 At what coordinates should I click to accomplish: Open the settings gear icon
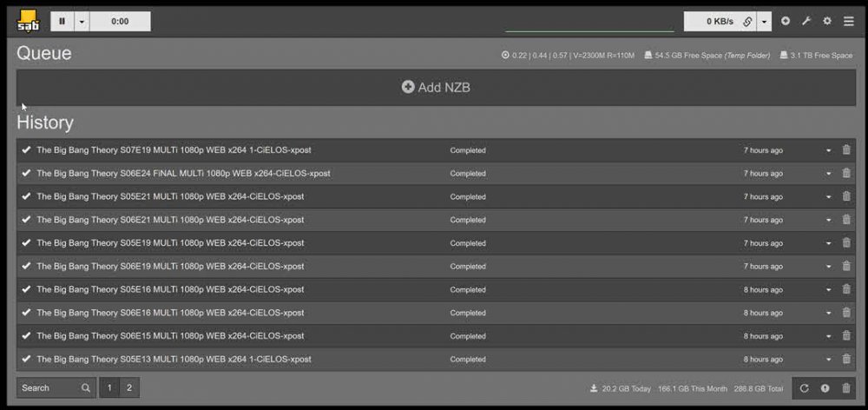point(827,21)
